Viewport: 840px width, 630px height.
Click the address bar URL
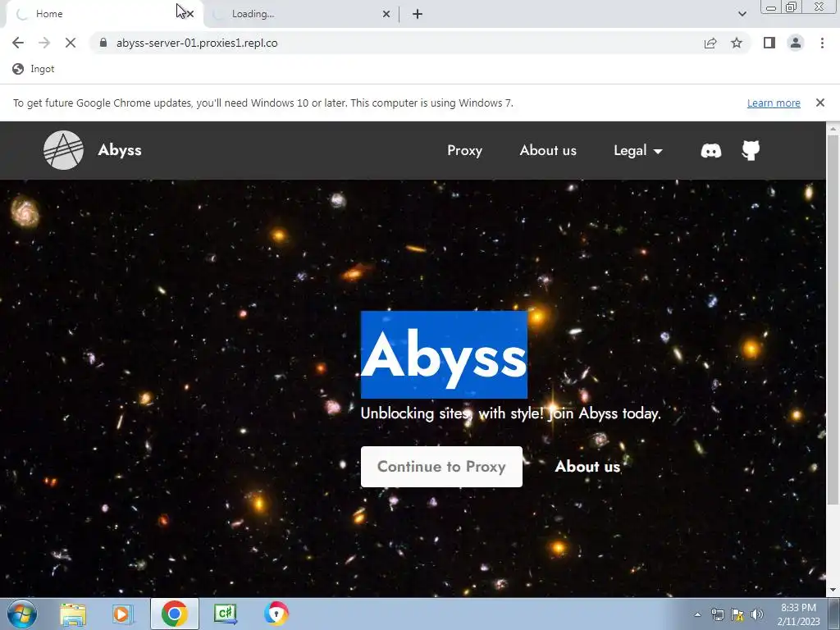pos(197,43)
